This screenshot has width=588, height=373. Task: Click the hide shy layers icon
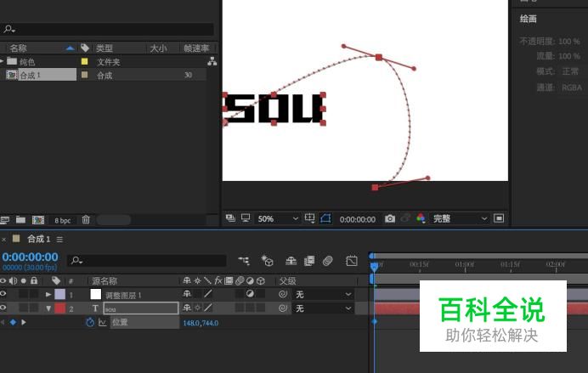(291, 261)
